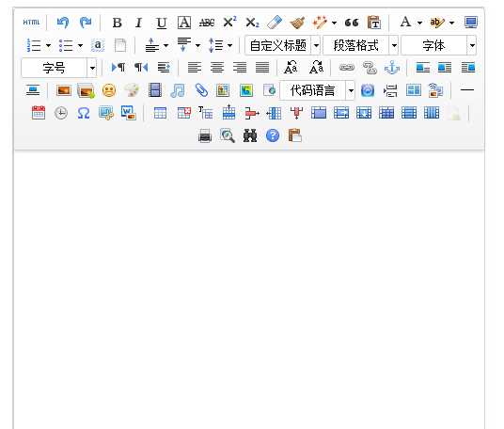Insert a horizontal rule line
This screenshot has height=429, width=504.
[x=467, y=90]
